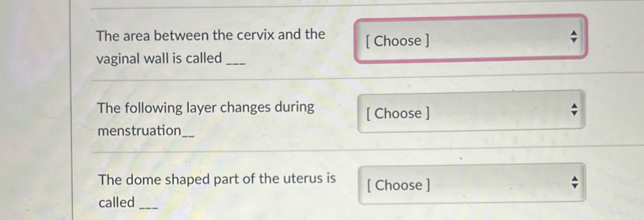The width and height of the screenshot is (644, 220).
Task: Click the blank line after 'called' in third question
Action: point(150,209)
